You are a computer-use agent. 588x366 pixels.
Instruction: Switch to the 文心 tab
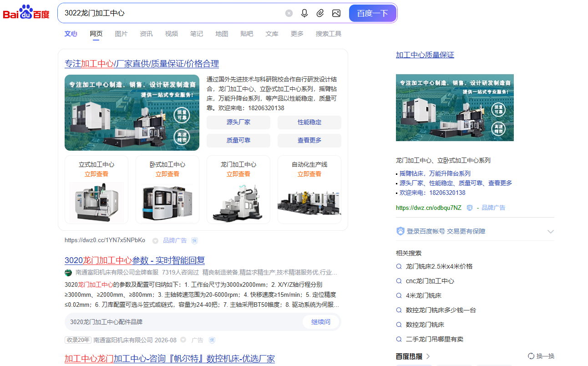coord(71,34)
